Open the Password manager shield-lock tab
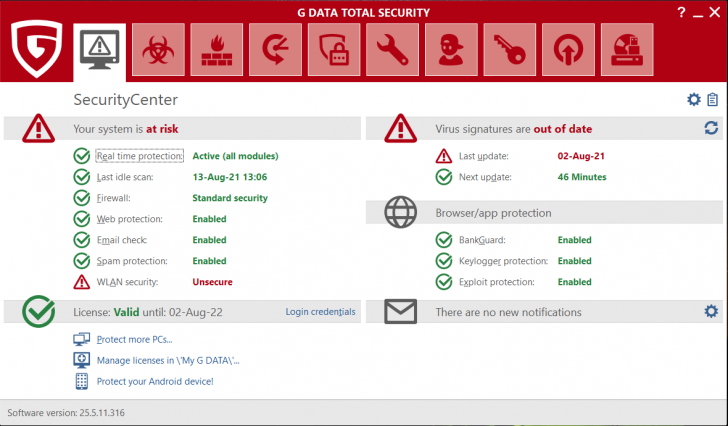Image resolution: width=728 pixels, height=426 pixels. tap(334, 50)
